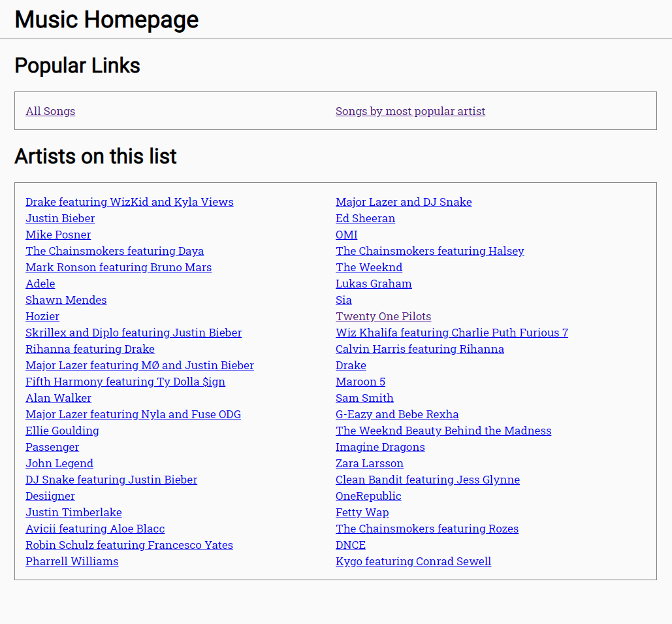Select Clean Bandit featuring Jess Glynne

click(x=428, y=479)
